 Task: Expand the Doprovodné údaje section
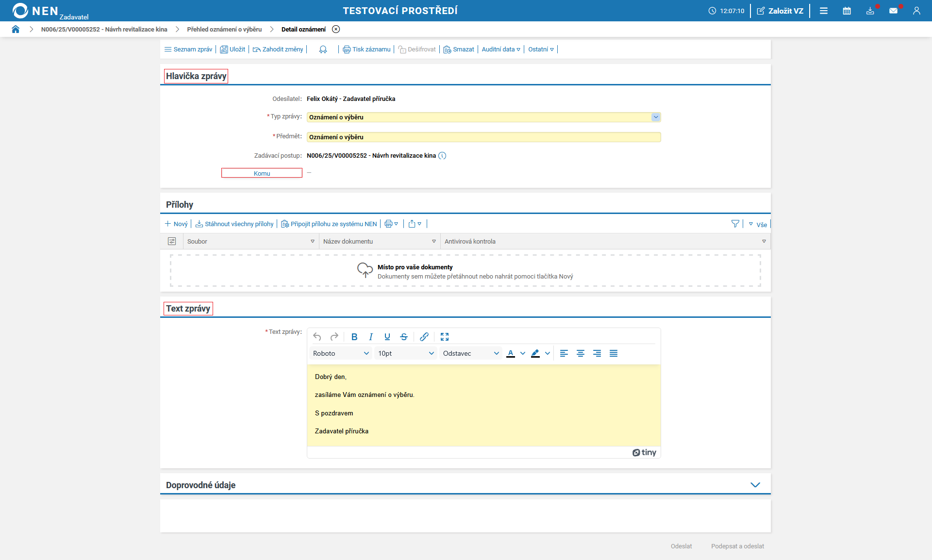click(755, 485)
